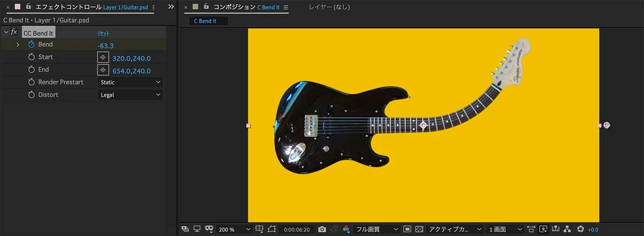Image resolution: width=644 pixels, height=236 pixels.
Task: Click the 'Bend' property label
Action: [45, 44]
